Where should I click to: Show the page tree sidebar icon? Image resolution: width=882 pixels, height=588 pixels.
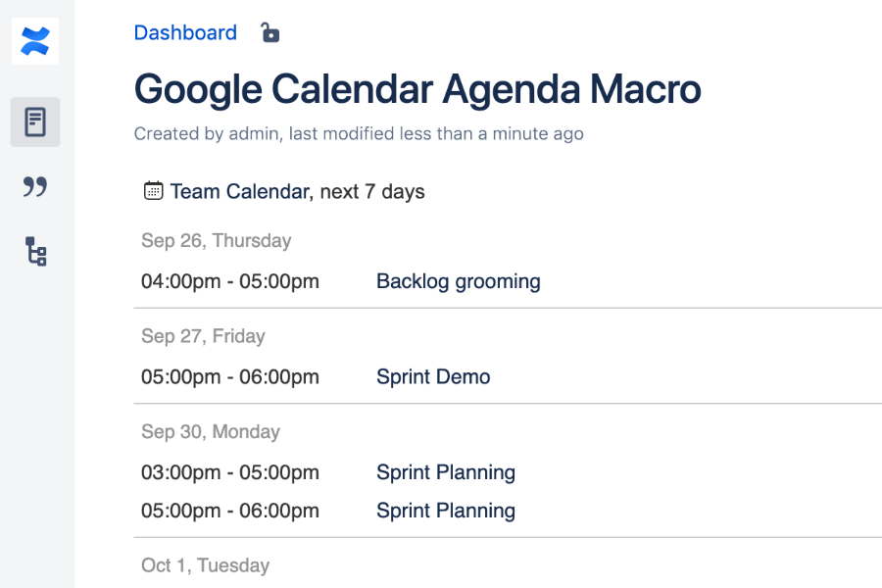pyautogui.click(x=35, y=252)
